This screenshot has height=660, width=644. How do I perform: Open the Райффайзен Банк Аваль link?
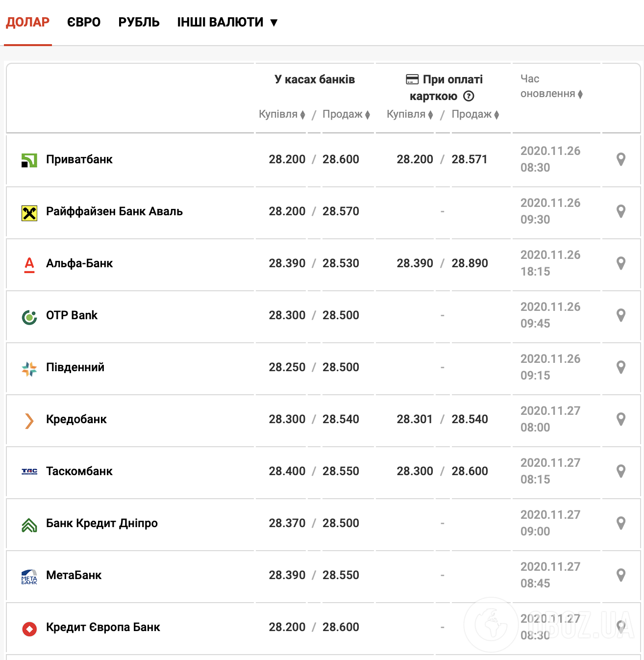click(x=114, y=211)
